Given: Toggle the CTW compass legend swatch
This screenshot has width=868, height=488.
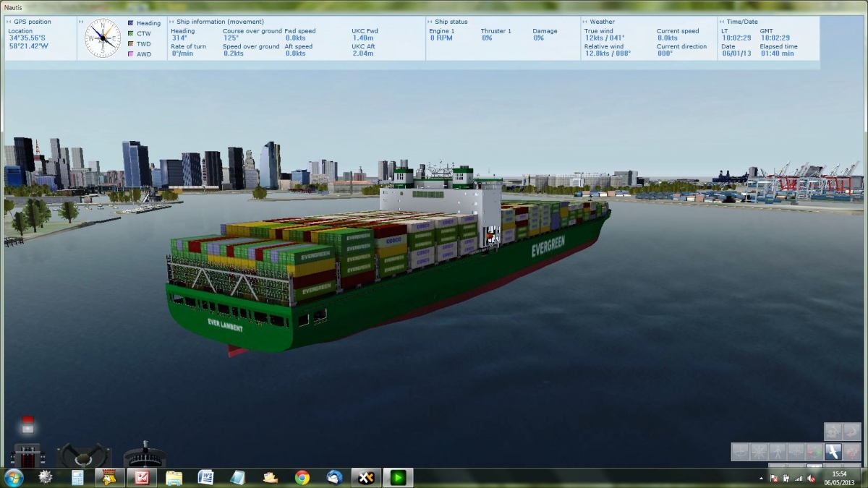Looking at the screenshot, I should point(130,33).
